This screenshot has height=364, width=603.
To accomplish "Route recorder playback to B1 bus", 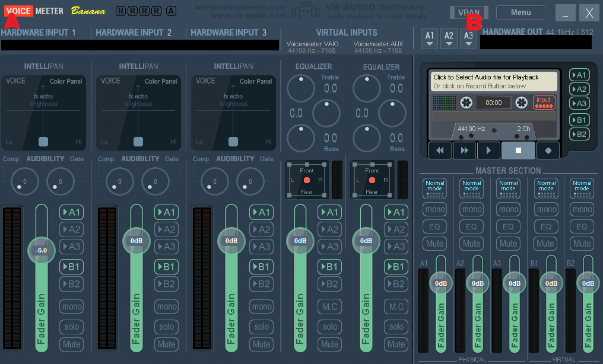I will coord(579,120).
